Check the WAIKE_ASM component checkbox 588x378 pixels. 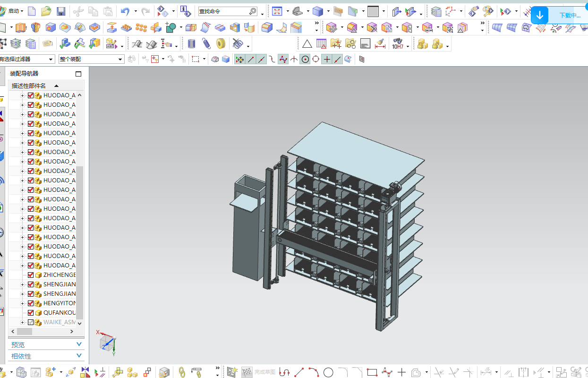point(31,322)
